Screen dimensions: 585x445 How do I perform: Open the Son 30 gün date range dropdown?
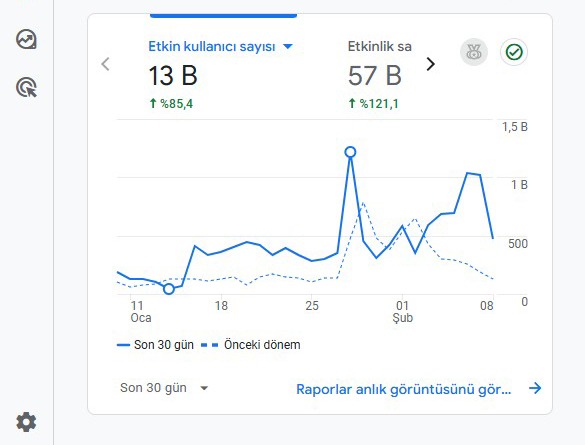pos(164,388)
